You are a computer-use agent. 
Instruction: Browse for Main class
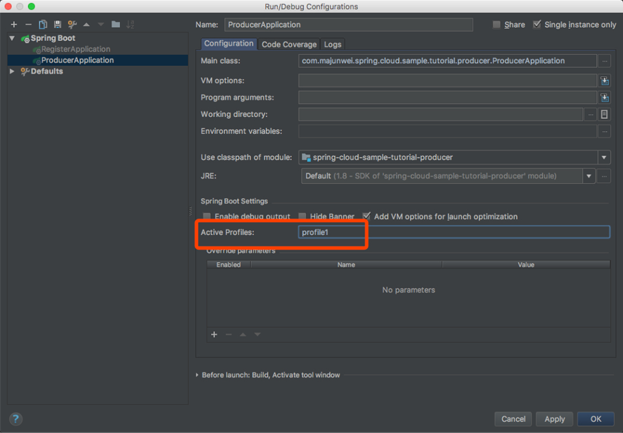point(604,61)
